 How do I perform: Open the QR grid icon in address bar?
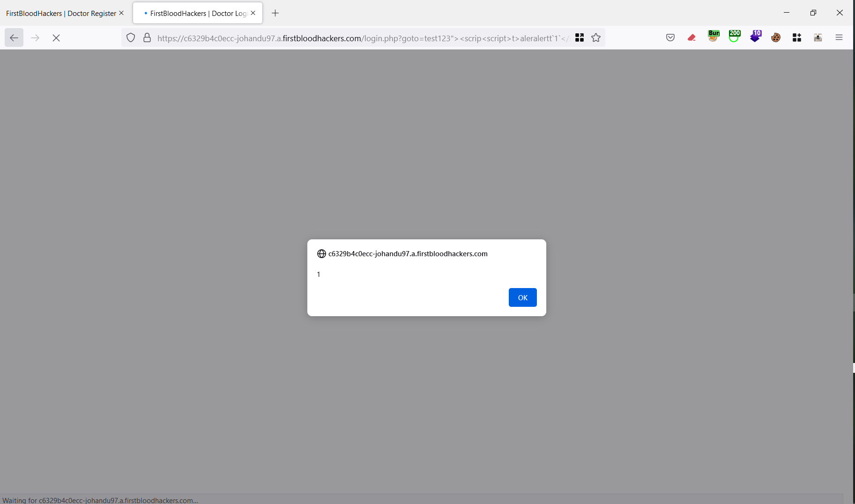click(x=580, y=38)
